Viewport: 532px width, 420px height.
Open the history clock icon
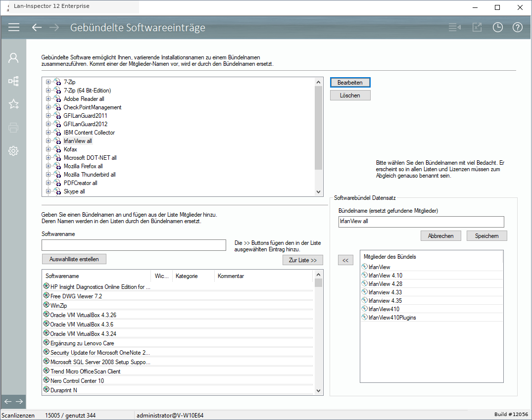pos(497,28)
